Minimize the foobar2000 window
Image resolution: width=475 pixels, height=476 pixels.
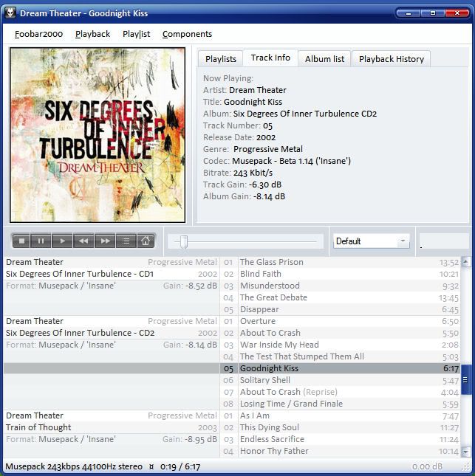[x=409, y=13]
